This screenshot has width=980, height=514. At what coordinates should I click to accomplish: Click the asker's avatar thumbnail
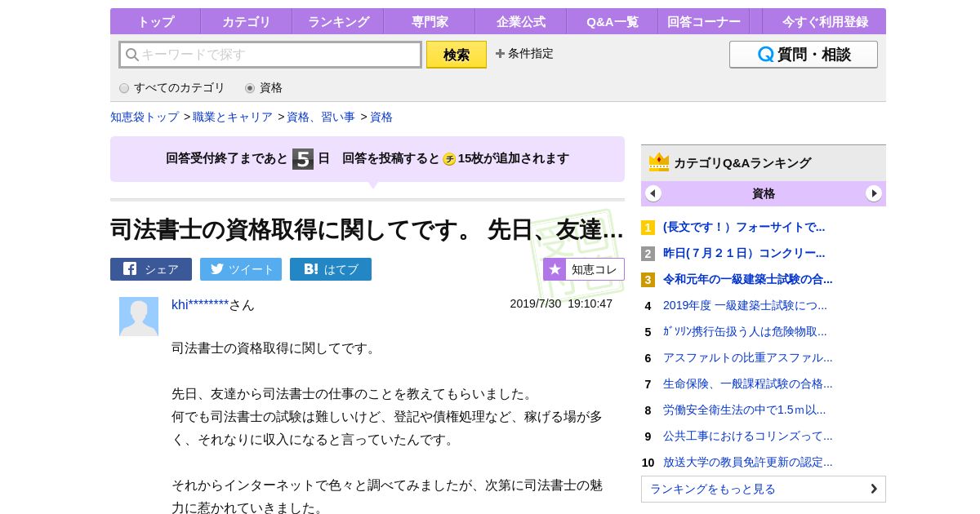pos(139,317)
